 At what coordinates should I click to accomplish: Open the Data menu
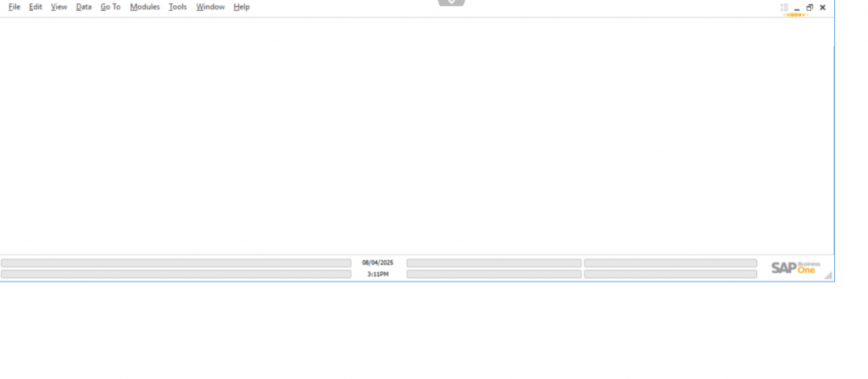pos(84,7)
